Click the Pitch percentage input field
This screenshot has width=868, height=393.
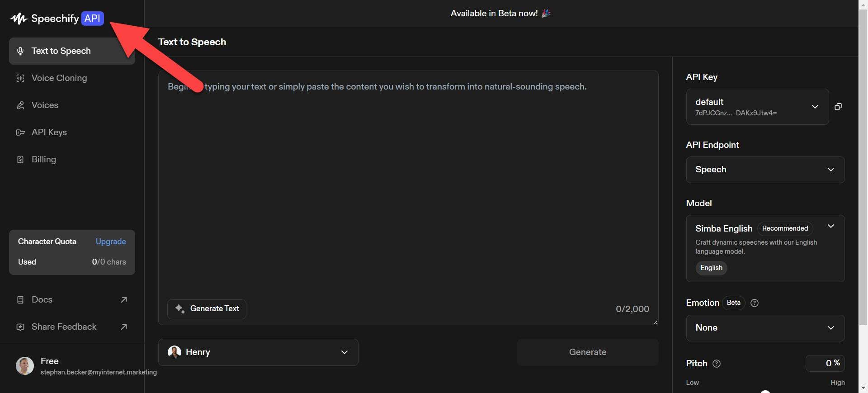click(x=825, y=363)
